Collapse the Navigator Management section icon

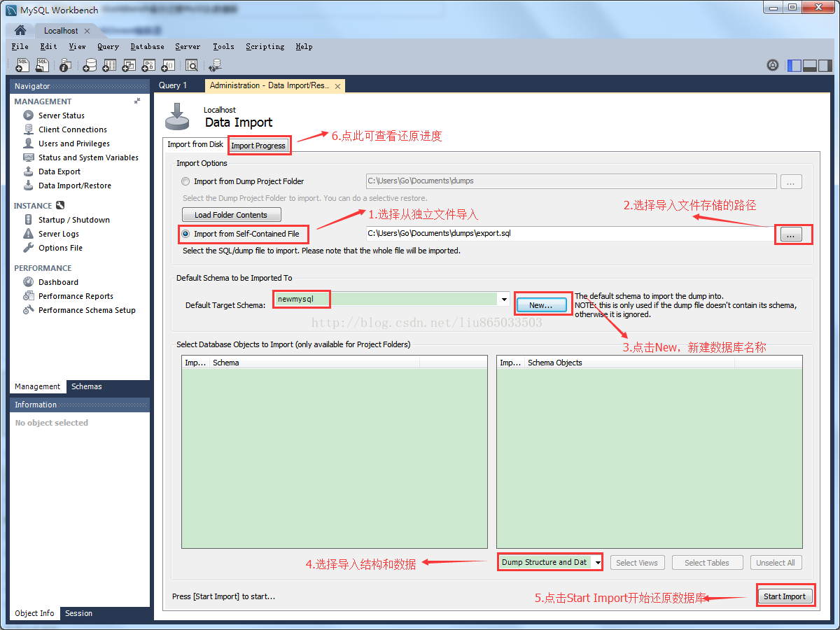[x=137, y=101]
